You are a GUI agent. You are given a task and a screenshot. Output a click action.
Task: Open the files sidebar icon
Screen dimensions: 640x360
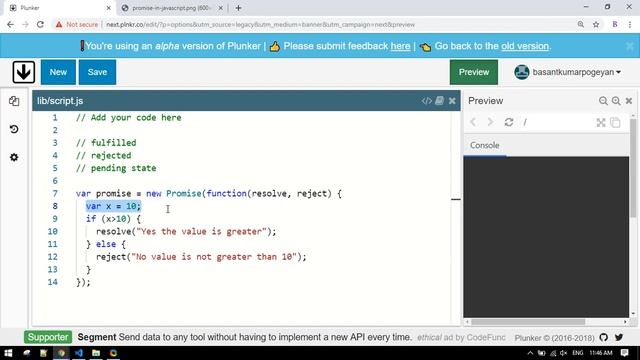click(14, 101)
